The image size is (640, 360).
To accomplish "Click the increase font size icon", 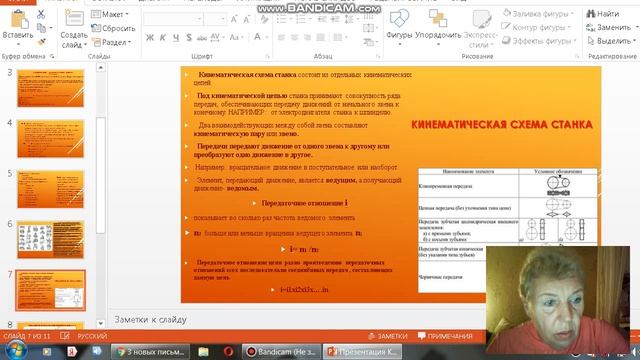I will pyautogui.click(x=234, y=19).
